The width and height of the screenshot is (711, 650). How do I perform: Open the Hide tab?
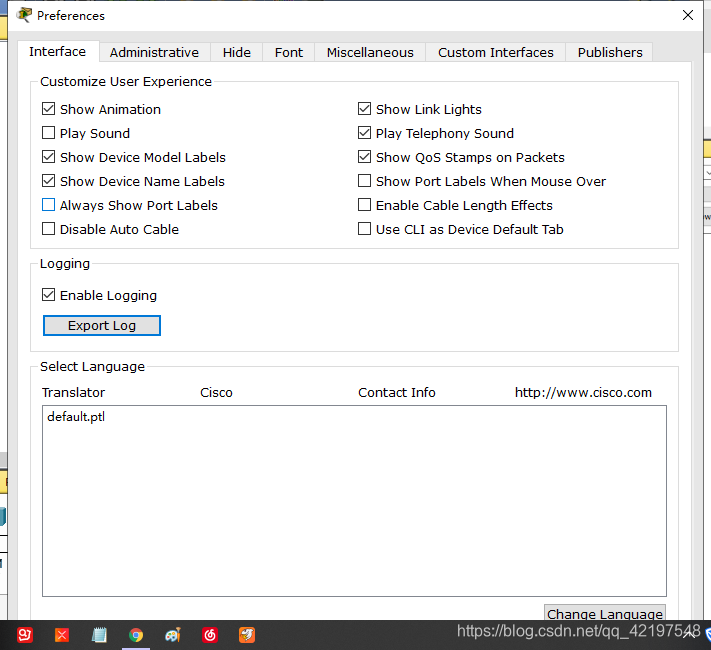coord(237,52)
